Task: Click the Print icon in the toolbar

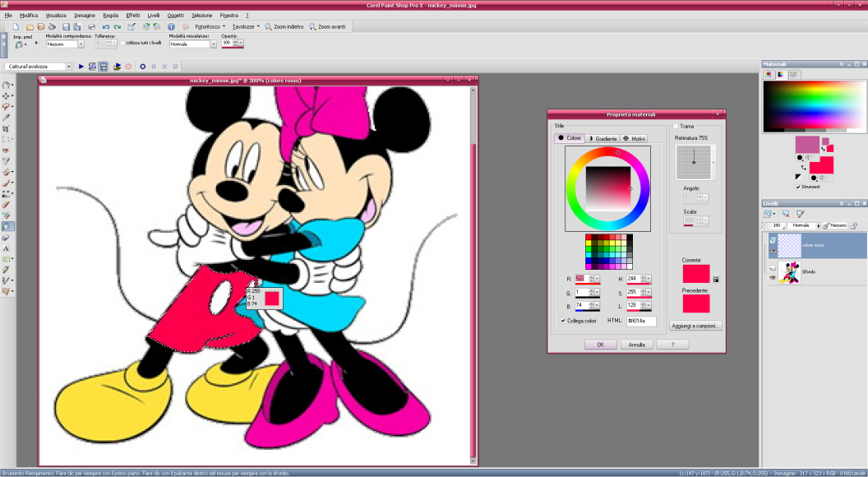Action: [91, 26]
